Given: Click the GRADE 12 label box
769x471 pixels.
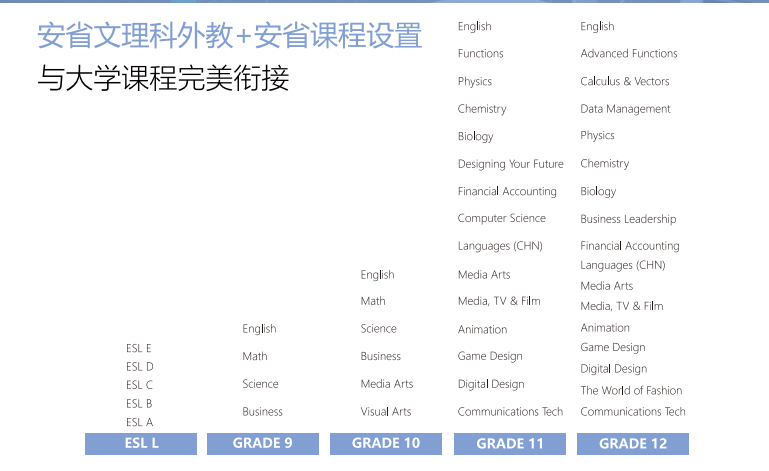Looking at the screenshot, I should pyautogui.click(x=633, y=444).
